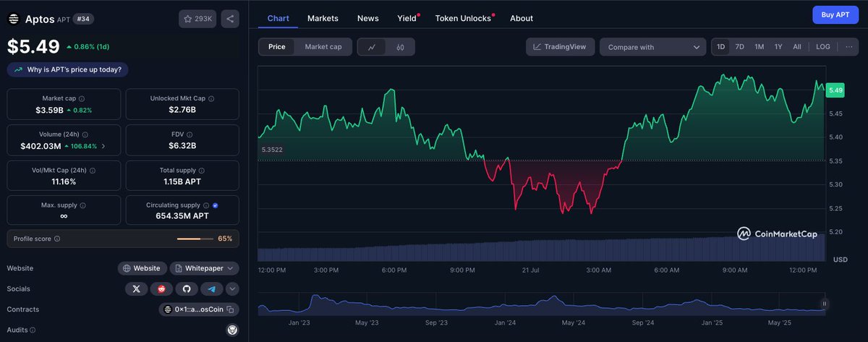Image resolution: width=868 pixels, height=342 pixels.
Task: Click the $6.32B FDV value
Action: 182,145
